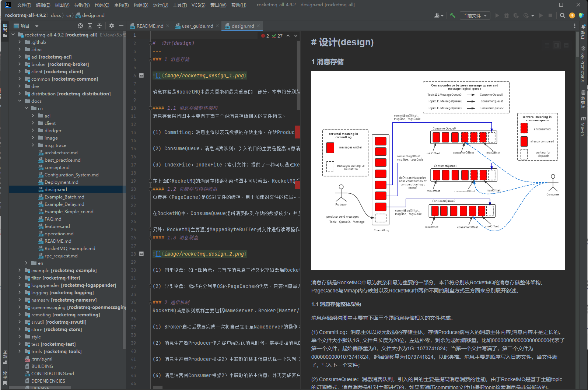588x390 pixels.
Task: Close the design.md tab
Action: pos(258,26)
